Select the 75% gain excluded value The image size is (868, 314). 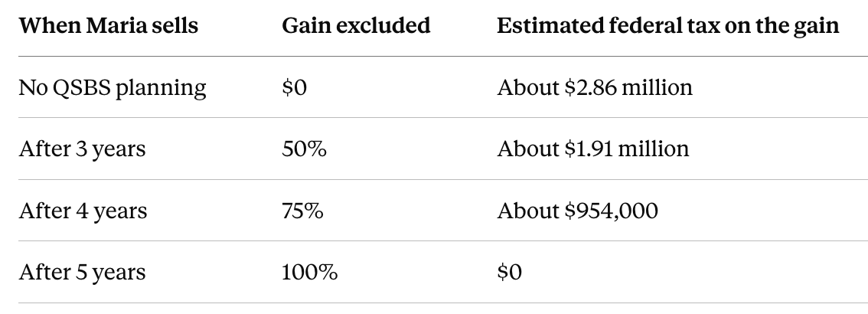(302, 211)
